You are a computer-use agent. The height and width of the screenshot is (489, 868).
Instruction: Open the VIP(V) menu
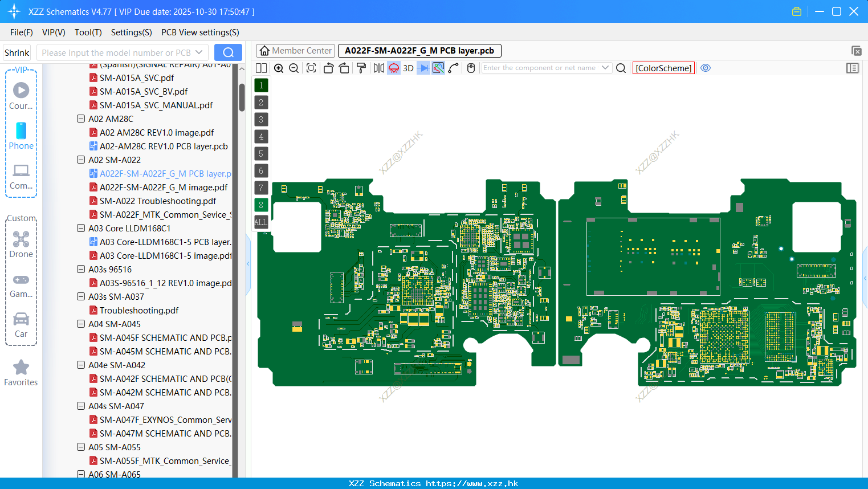tap(54, 32)
